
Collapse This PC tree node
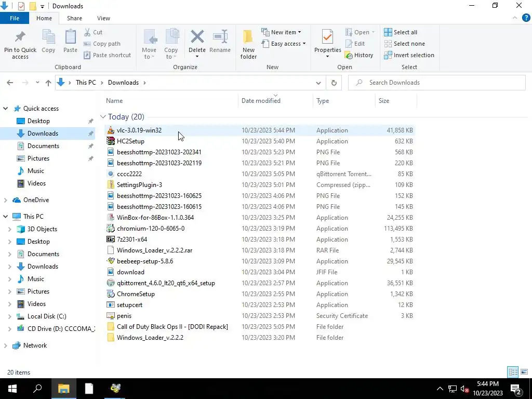5,217
